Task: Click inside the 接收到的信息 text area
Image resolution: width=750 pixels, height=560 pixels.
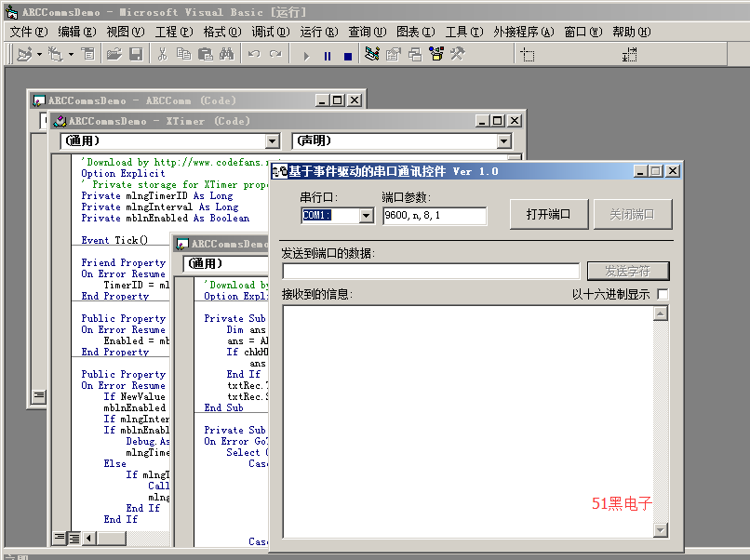Action: tap(468, 420)
